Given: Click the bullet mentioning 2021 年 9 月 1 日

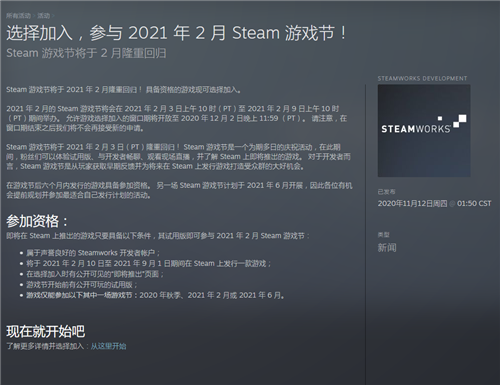Looking at the screenshot, I should [149, 263].
